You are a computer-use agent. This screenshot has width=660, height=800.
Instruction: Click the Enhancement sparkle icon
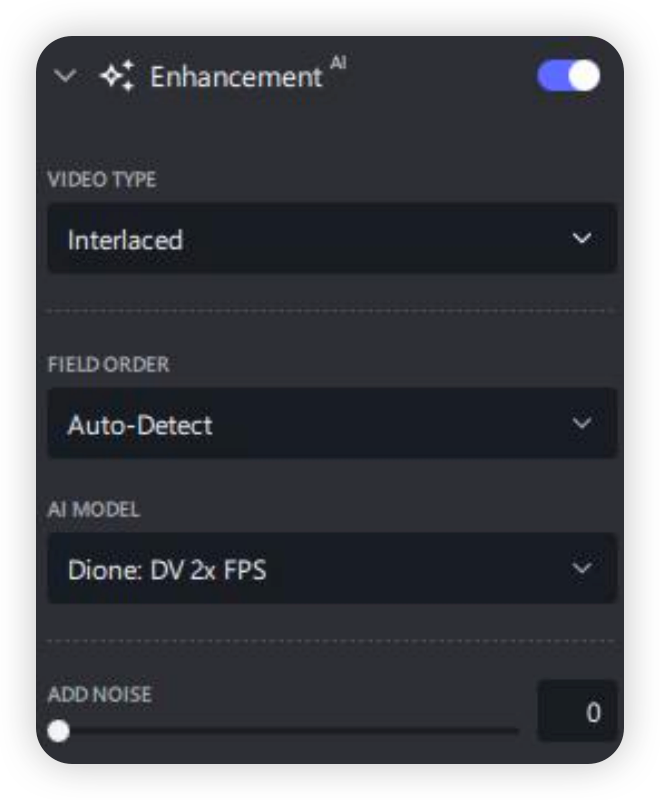click(x=118, y=77)
